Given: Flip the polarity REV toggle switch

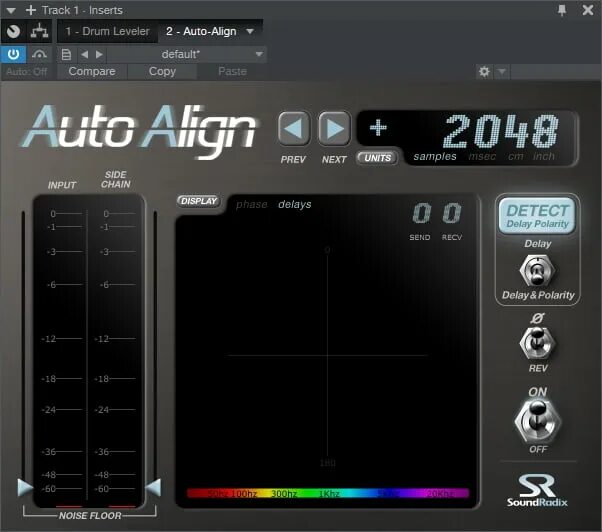Looking at the screenshot, I should point(537,342).
